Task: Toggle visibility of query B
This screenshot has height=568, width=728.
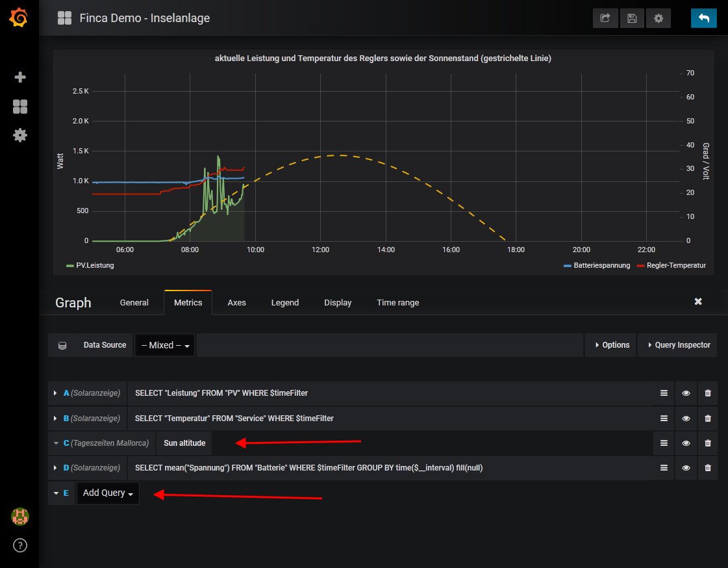Action: (686, 419)
